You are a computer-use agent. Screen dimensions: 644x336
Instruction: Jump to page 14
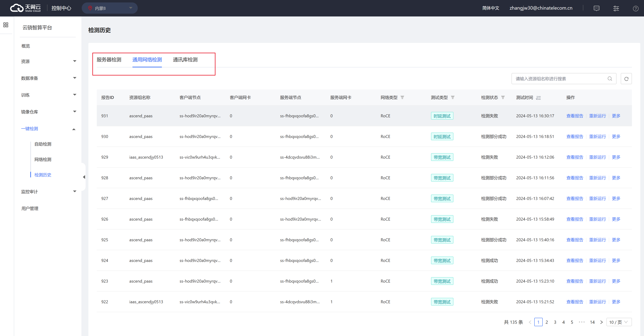[592, 322]
